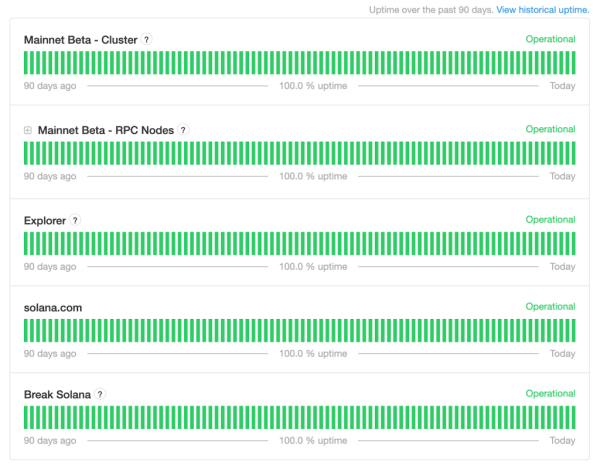Image resolution: width=600 pixels, height=470 pixels.
Task: Select today's uptime bar for Mainnet Beta - Cluster
Action: coord(573,63)
